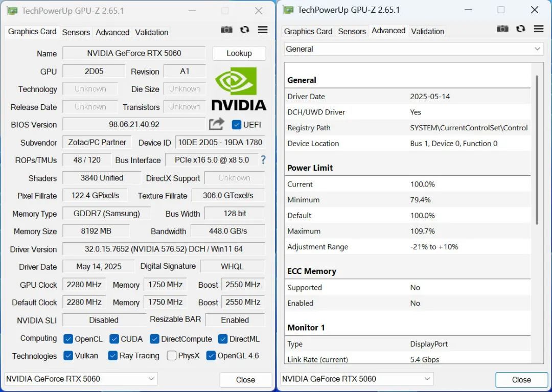Select Graphics Card tab in left window
Screen dimensions: 552x392
[32, 32]
